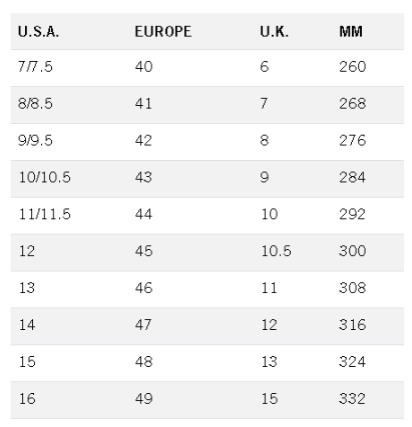Select the 324 millimeter value
412x427 pixels.
coord(352,362)
